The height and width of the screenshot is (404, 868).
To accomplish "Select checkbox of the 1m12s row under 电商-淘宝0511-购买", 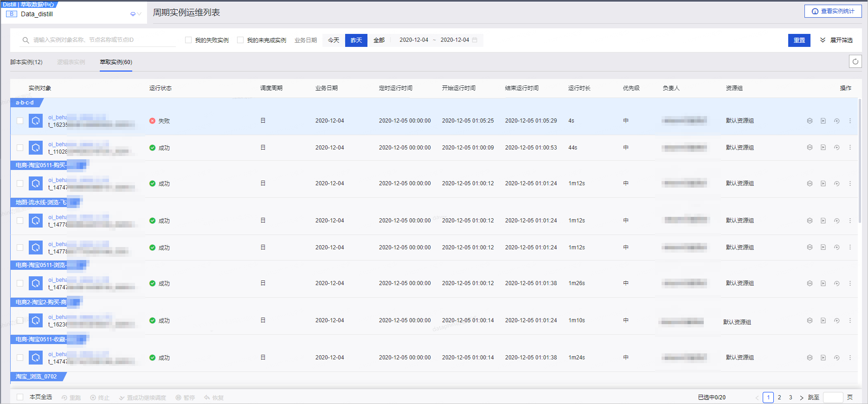I will click(20, 183).
